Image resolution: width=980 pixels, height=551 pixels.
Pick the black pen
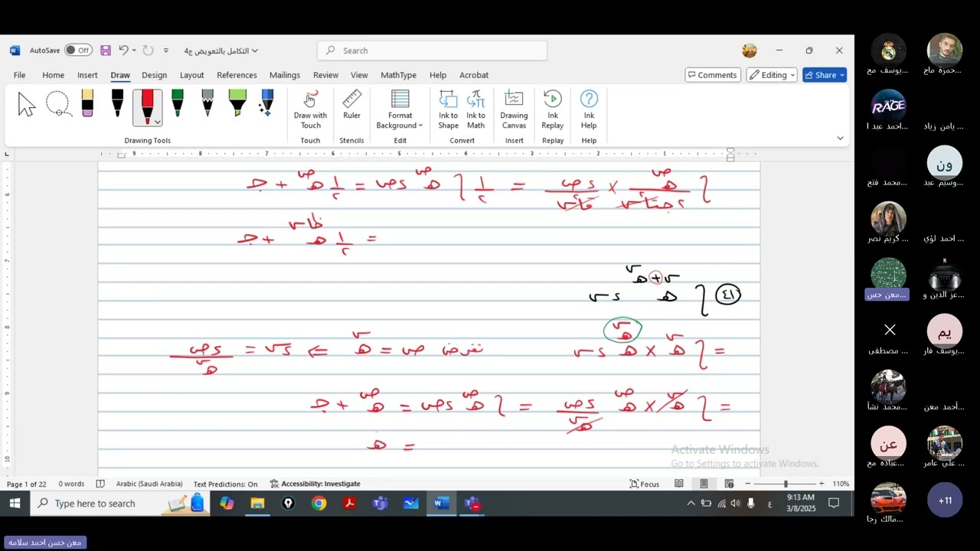point(117,104)
